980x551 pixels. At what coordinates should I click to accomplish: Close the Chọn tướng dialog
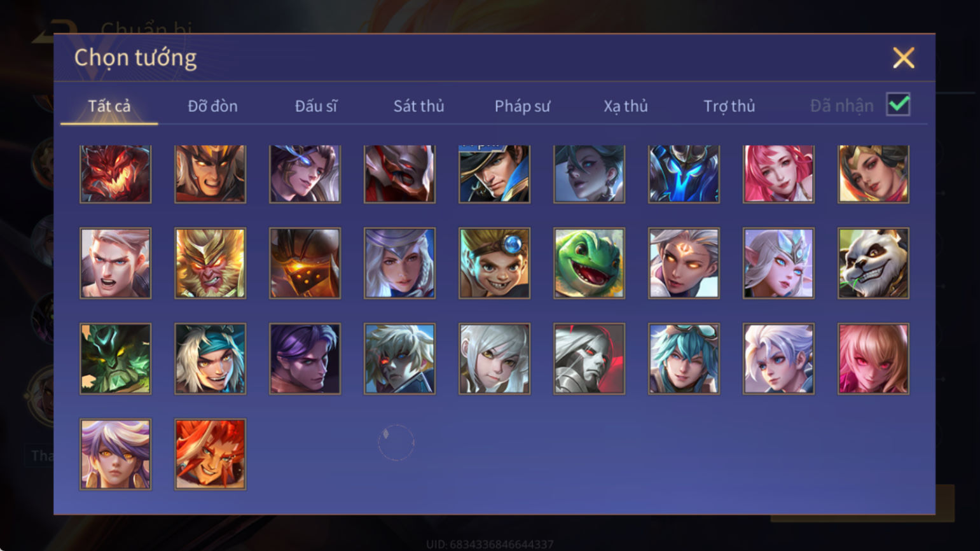tap(903, 58)
